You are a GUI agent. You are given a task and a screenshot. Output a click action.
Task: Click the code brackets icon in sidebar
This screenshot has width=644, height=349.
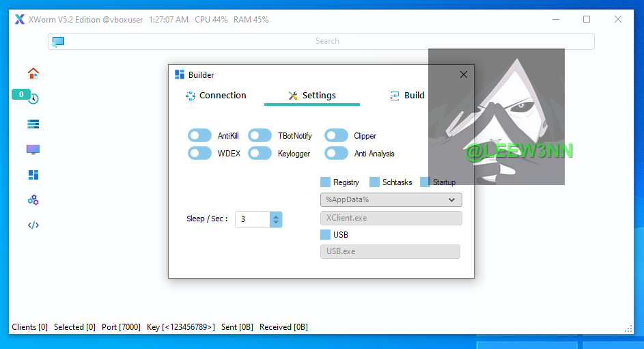33,225
